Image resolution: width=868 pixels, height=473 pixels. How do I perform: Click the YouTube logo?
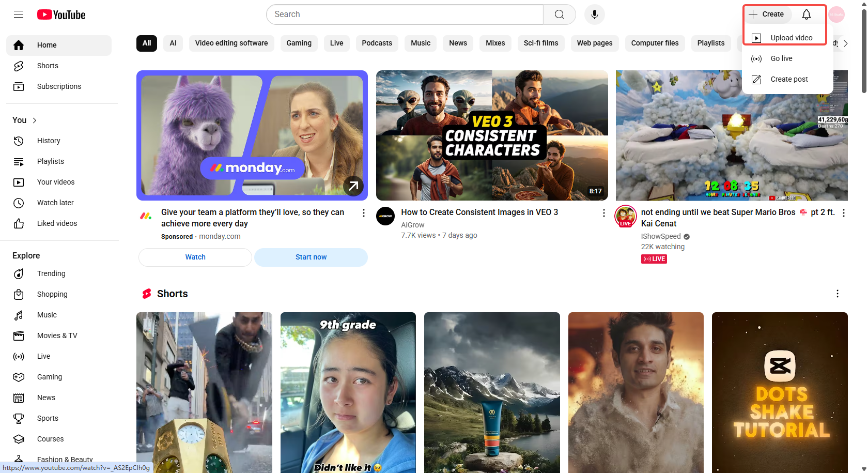[x=61, y=14]
